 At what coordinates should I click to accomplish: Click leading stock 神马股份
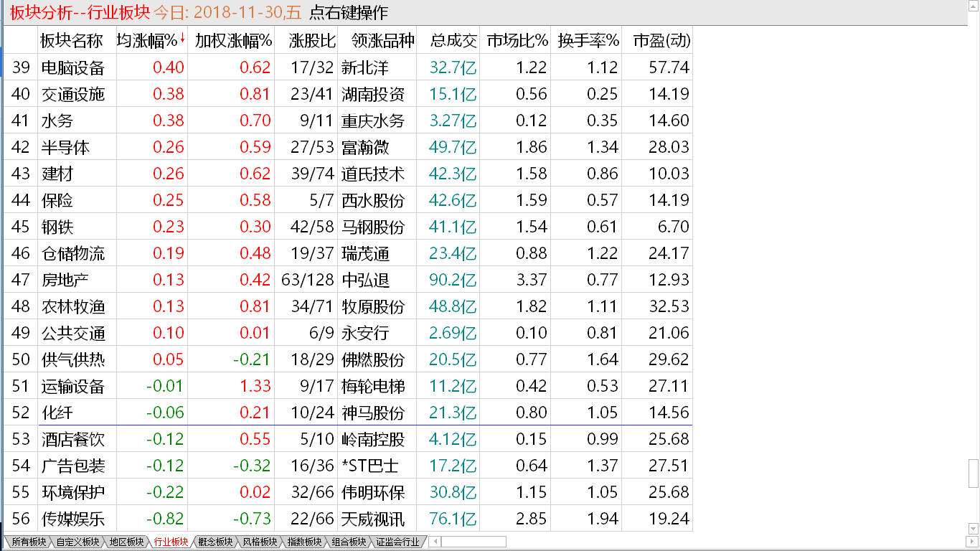coord(372,413)
